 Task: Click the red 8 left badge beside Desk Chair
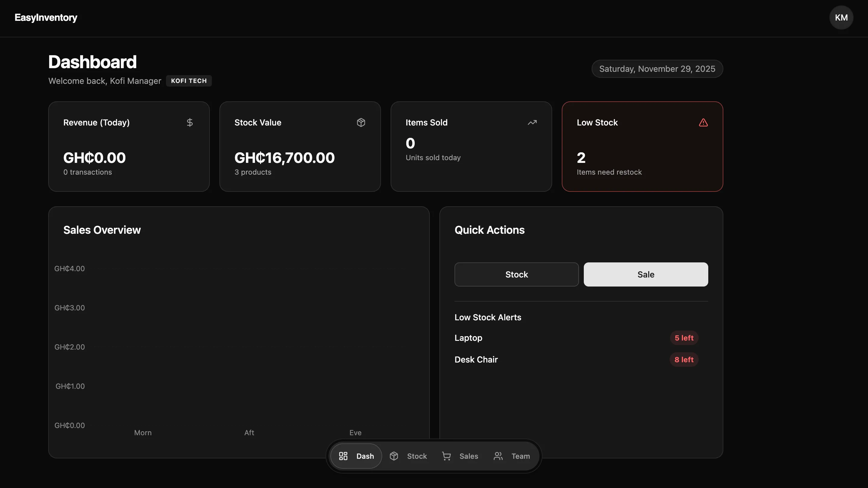(684, 359)
